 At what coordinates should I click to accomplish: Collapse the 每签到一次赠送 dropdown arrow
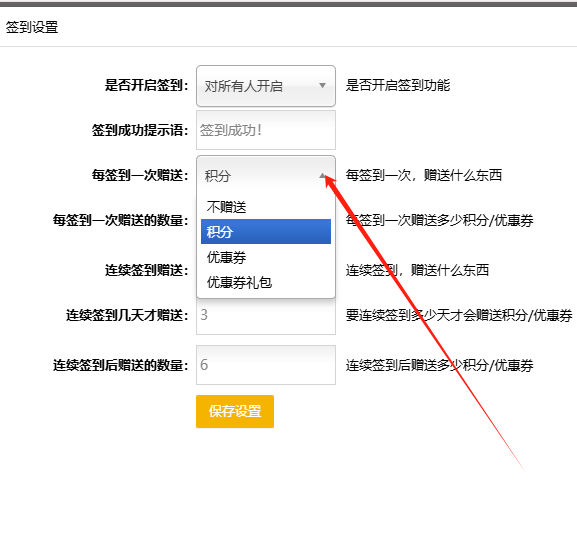[322, 176]
